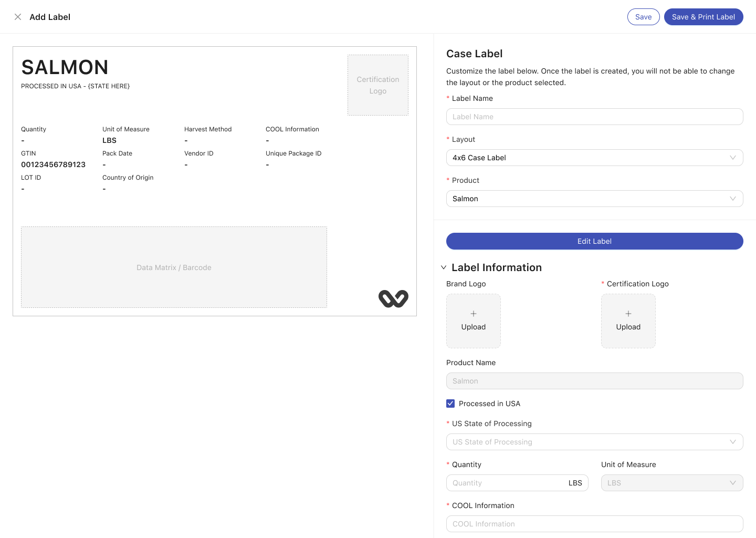Click the Save button
Screen dimensions: 756x538
coord(643,17)
